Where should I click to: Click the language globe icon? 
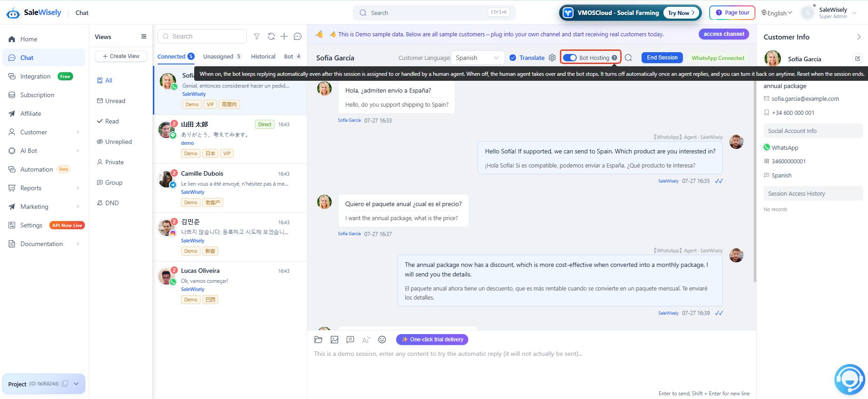pos(764,13)
